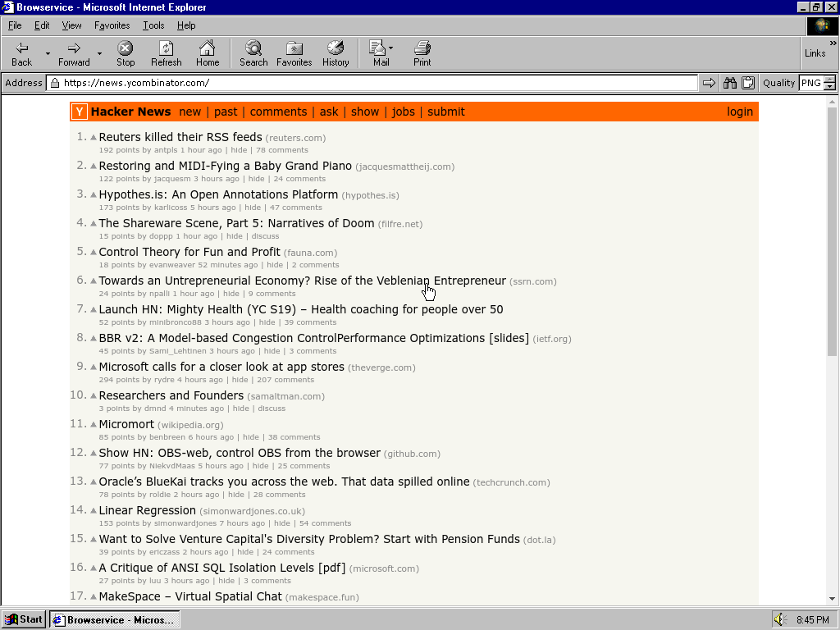The width and height of the screenshot is (840, 630).
Task: Click the volume speaker tray icon
Action: (x=779, y=620)
